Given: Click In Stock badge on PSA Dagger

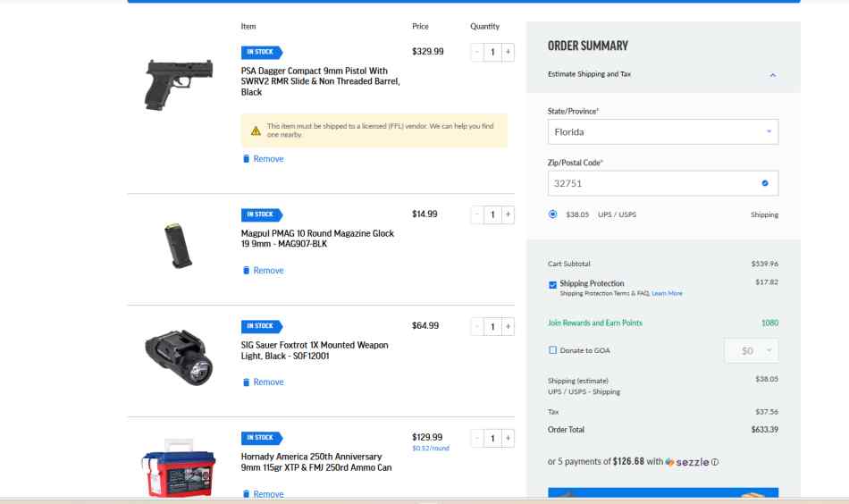Looking at the screenshot, I should 262,52.
